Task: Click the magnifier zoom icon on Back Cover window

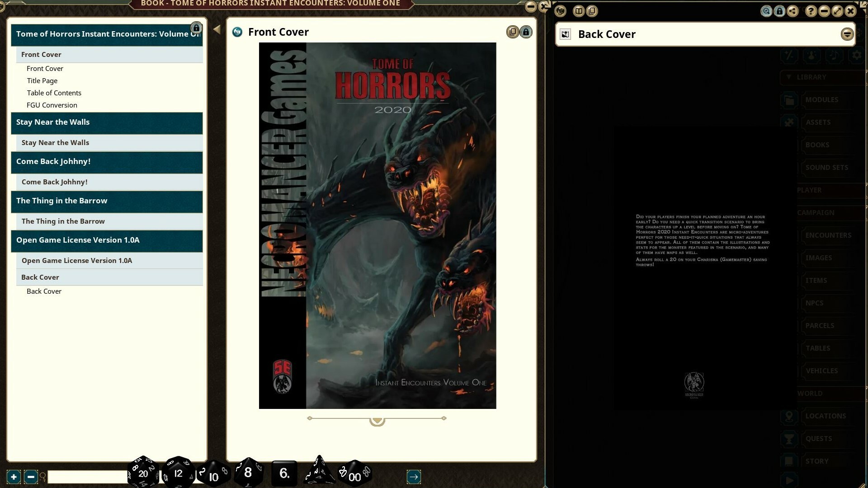Action: (x=766, y=11)
